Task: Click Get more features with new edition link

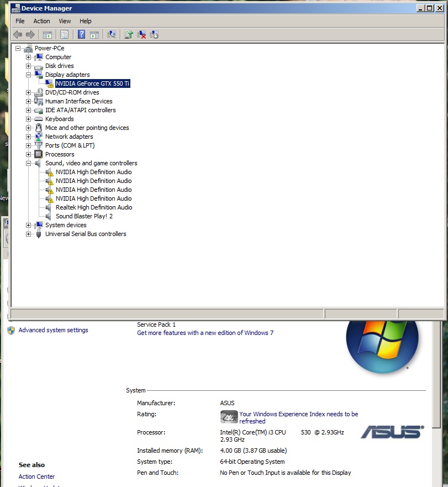Action: [x=205, y=333]
